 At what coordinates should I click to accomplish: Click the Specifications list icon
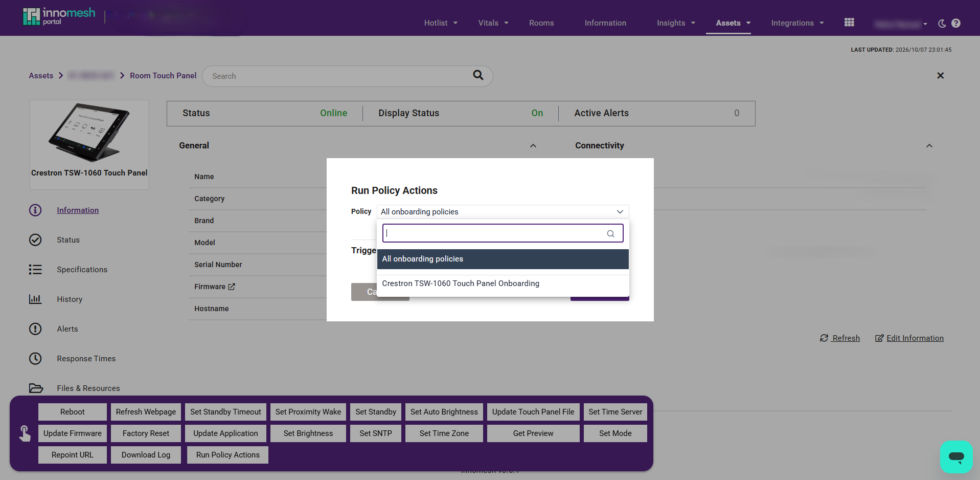[x=35, y=270]
